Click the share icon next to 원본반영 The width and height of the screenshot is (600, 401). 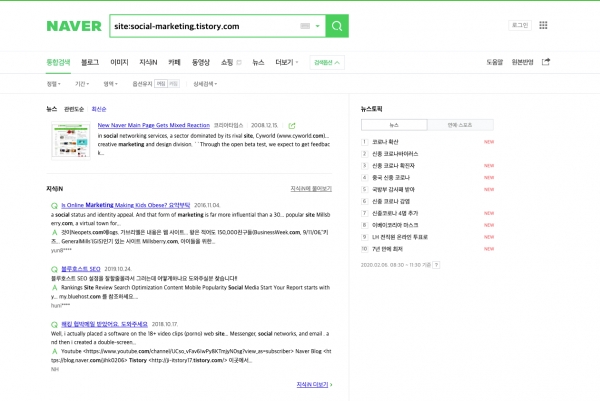click(x=546, y=62)
